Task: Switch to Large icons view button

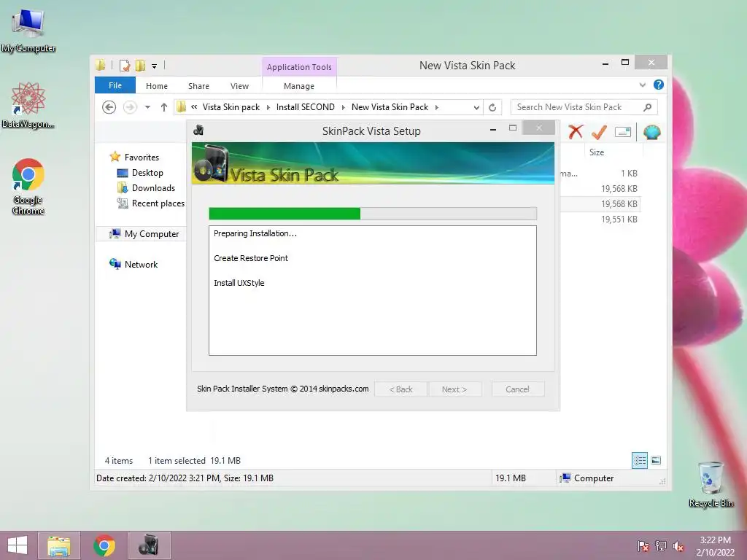Action: click(x=656, y=461)
